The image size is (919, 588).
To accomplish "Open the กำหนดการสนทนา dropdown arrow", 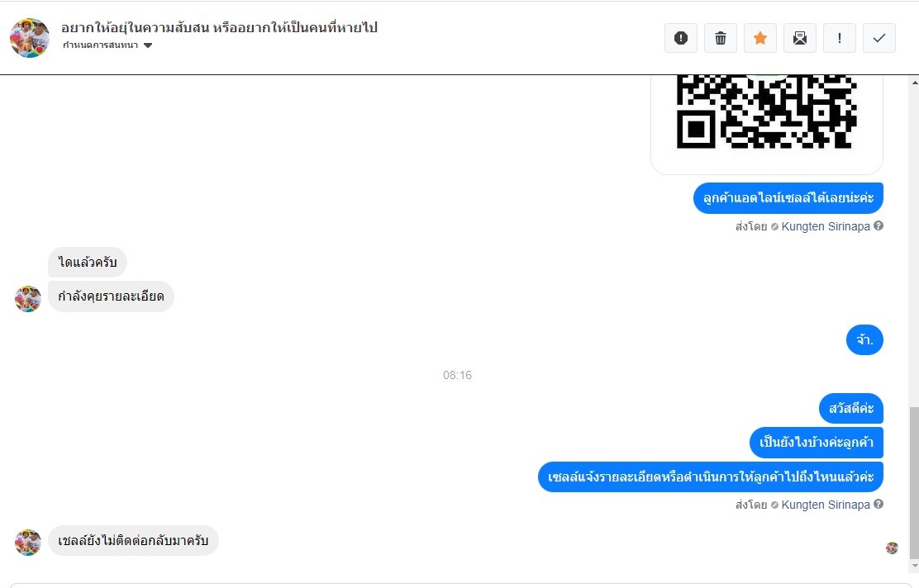I will [x=148, y=45].
